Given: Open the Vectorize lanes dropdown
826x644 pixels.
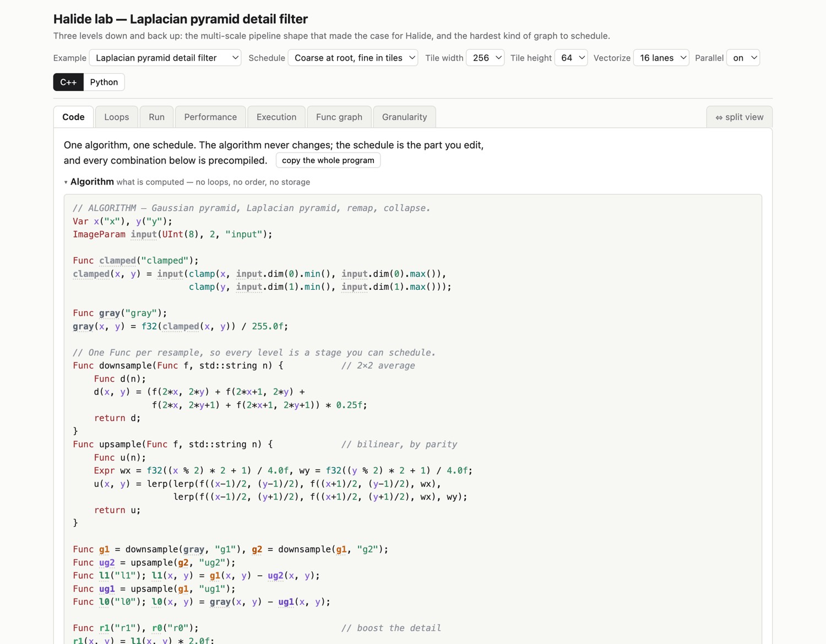Looking at the screenshot, I should pos(661,58).
